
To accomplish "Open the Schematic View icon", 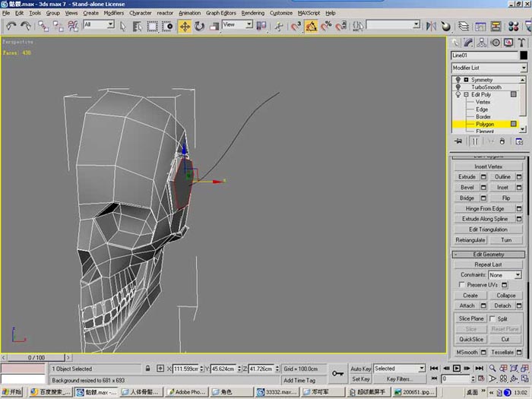I will point(496,26).
